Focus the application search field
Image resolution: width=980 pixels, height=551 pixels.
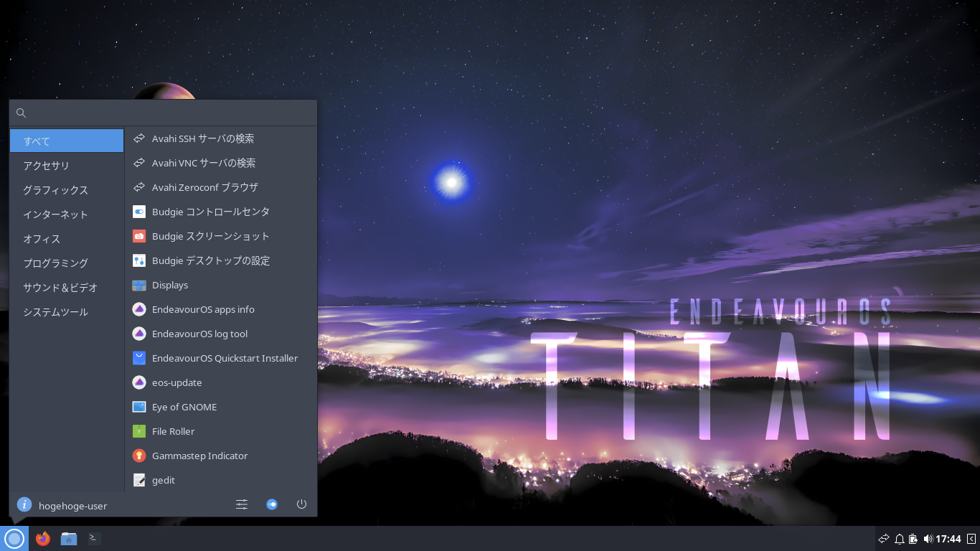coord(163,113)
